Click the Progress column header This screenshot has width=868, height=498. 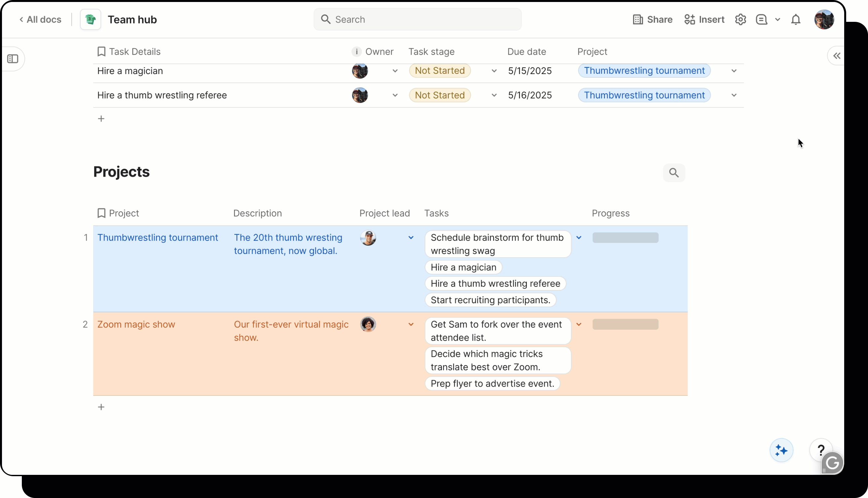611,213
